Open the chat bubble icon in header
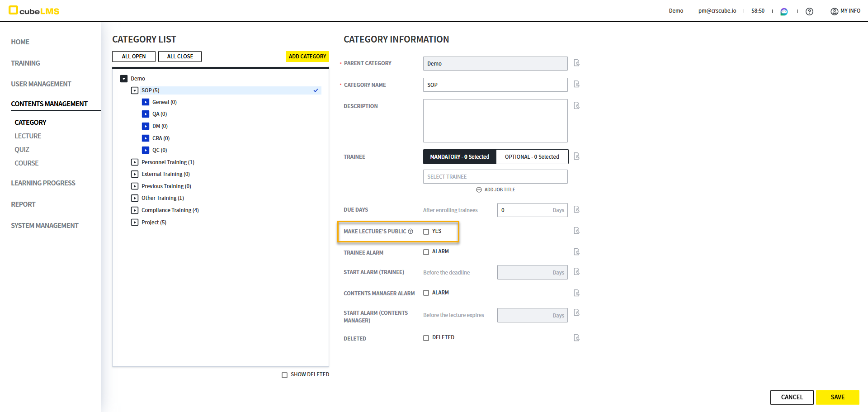Screen dimensions: 868x412 point(784,11)
